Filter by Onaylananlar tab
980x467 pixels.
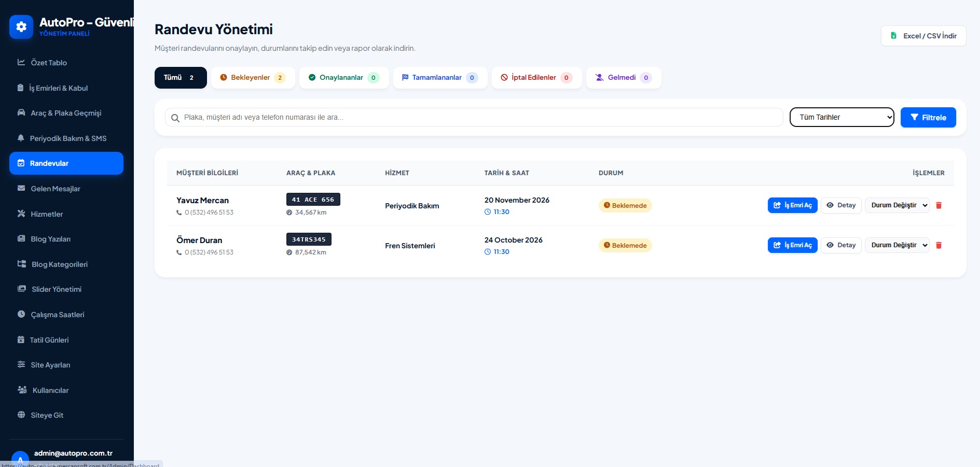click(x=344, y=78)
